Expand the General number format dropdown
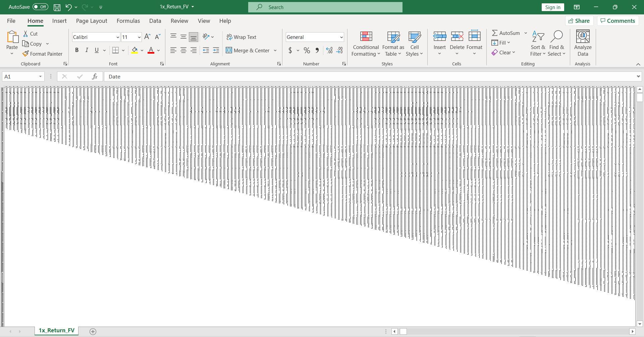 click(341, 37)
